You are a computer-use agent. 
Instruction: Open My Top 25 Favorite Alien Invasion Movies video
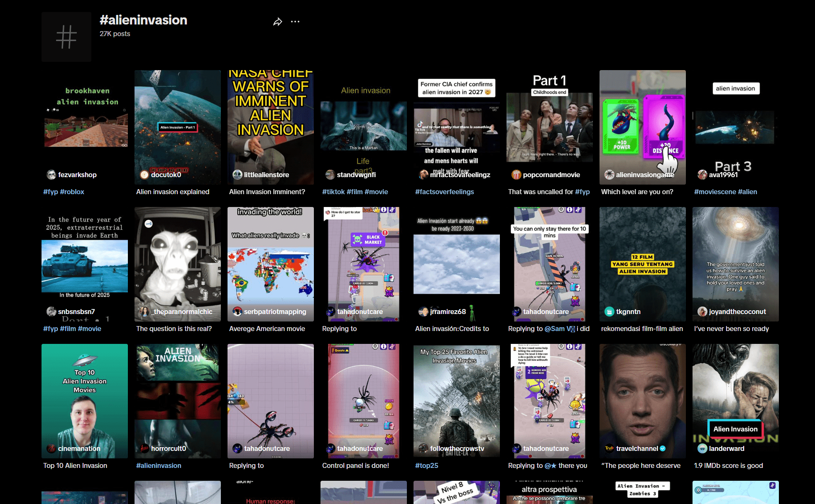(457, 401)
